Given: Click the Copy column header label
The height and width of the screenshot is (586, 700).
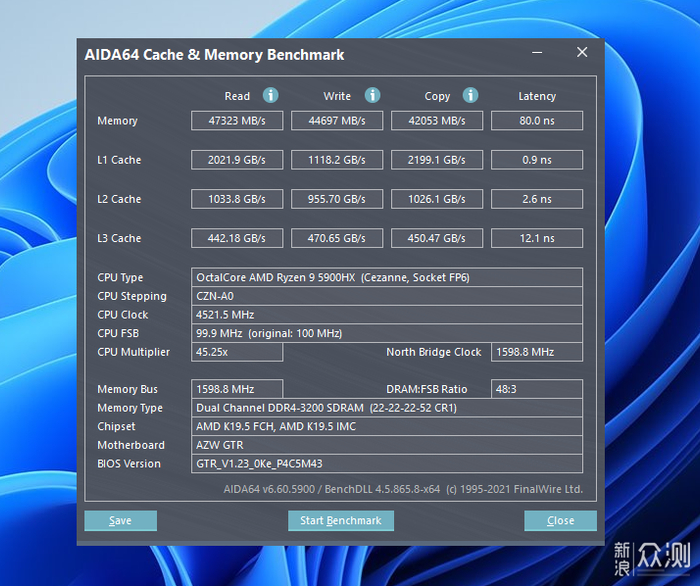Looking at the screenshot, I should (x=437, y=96).
